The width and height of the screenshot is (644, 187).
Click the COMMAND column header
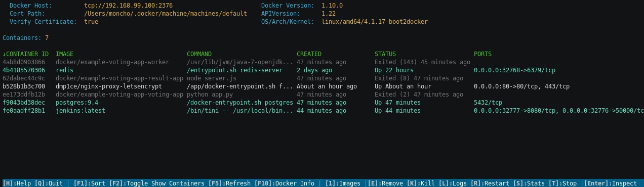point(199,54)
